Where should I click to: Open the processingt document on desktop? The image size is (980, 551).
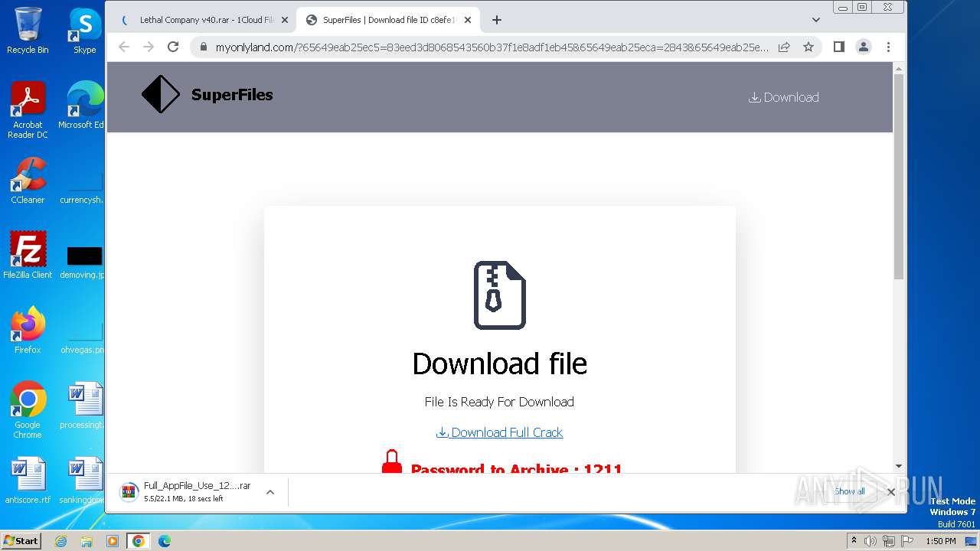(x=83, y=406)
